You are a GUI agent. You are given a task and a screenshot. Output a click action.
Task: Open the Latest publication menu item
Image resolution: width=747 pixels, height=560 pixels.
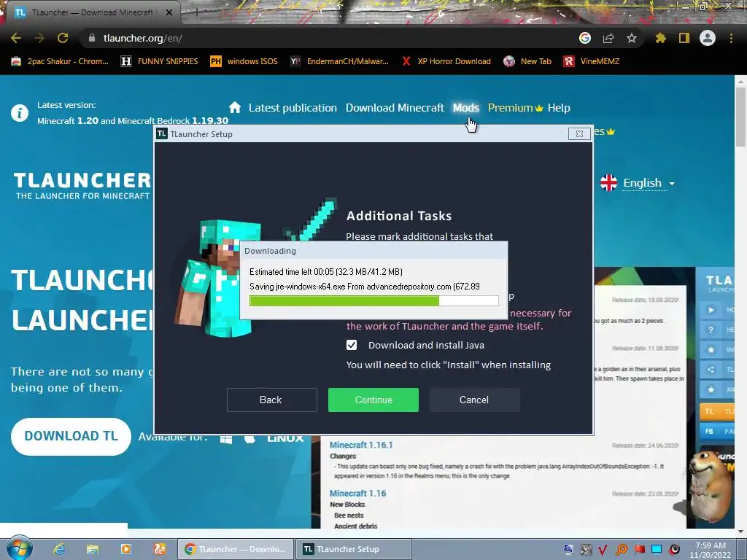293,108
